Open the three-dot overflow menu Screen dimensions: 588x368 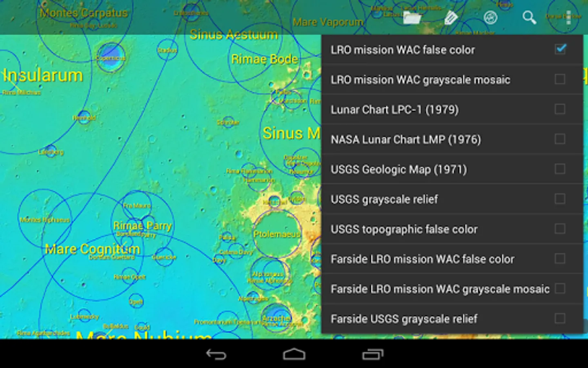coord(568,18)
